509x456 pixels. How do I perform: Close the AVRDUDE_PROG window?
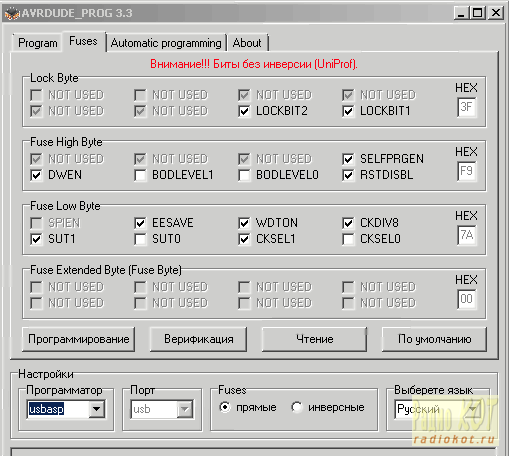[496, 13]
